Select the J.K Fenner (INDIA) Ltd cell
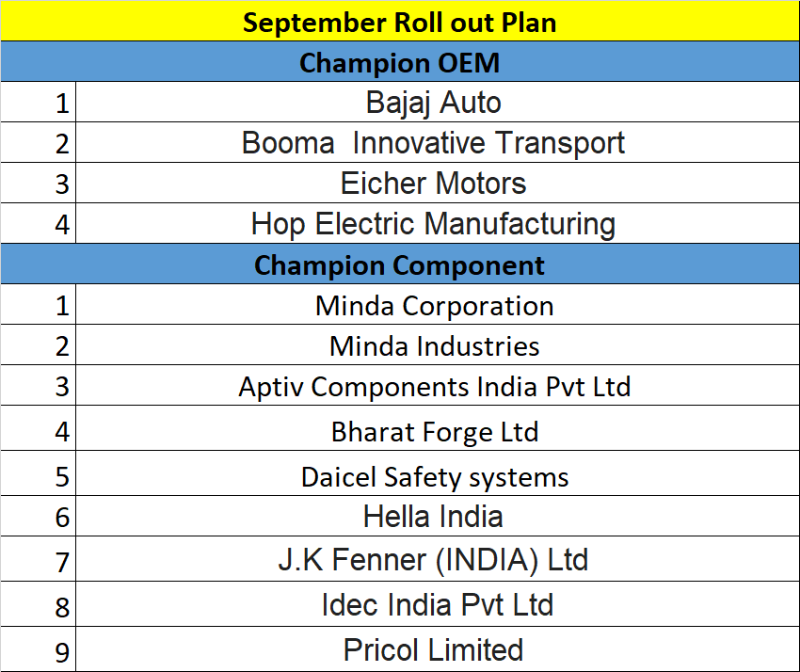Screen dimensions: 800x672 pyautogui.click(x=438, y=559)
